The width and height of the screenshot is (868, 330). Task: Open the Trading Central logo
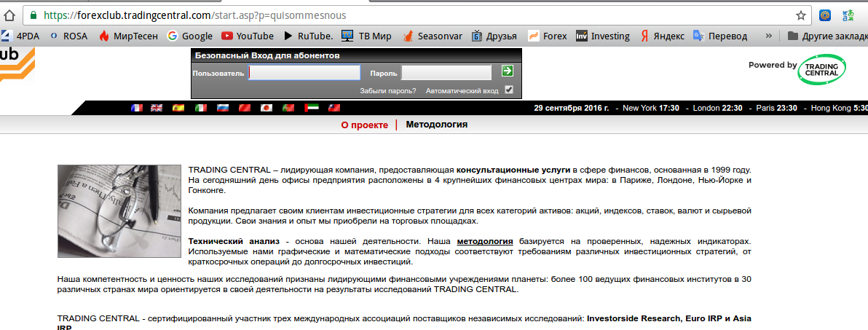click(x=822, y=70)
